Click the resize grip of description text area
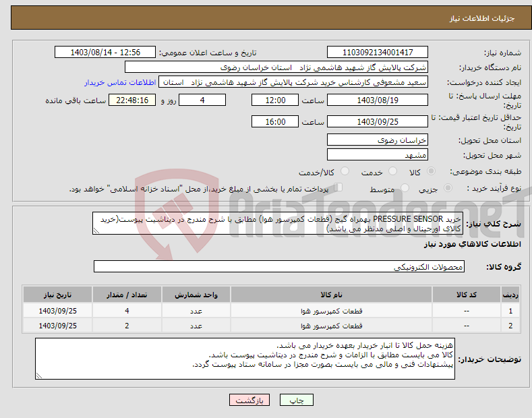The height and width of the screenshot is (418, 532). tap(96, 231)
